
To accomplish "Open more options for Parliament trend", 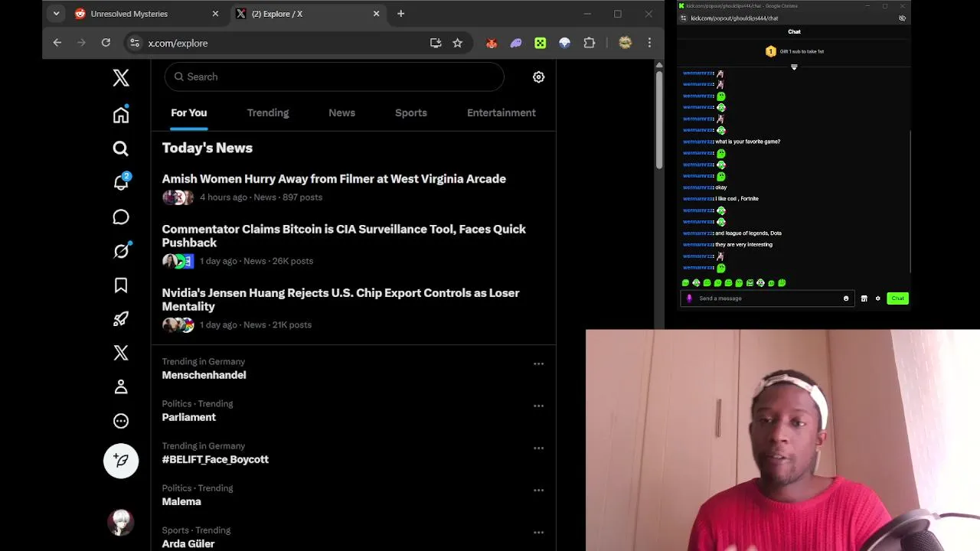I will coord(539,406).
